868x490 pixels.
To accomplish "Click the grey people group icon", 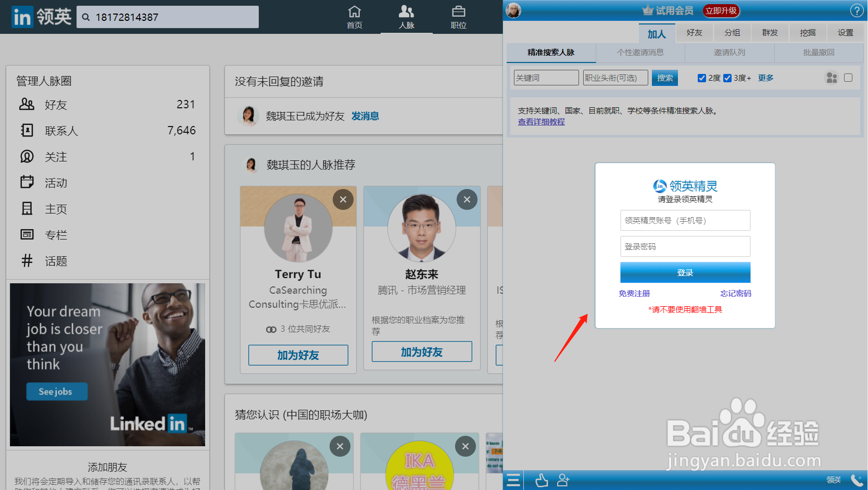I will [x=832, y=78].
